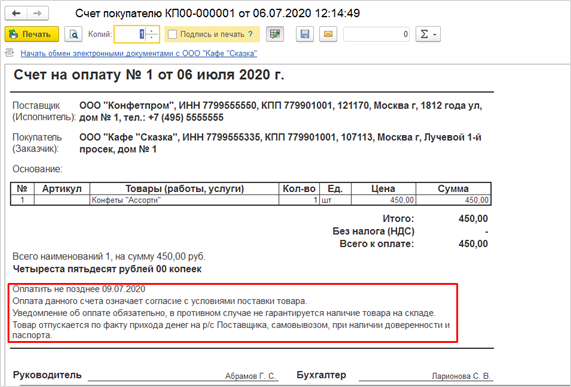Toggle the edit layout icon
This screenshot has height=387, width=571.
tap(275, 34)
